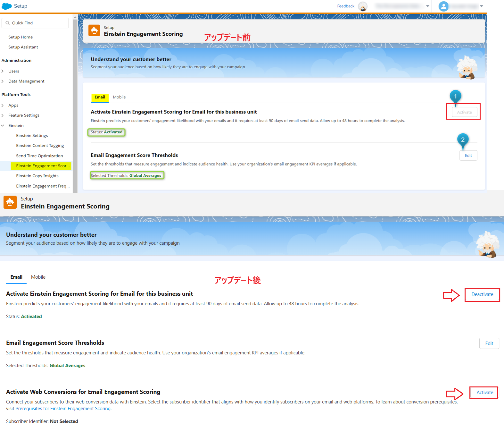
Task: Open Einstein Copy Insights
Action: 37,176
